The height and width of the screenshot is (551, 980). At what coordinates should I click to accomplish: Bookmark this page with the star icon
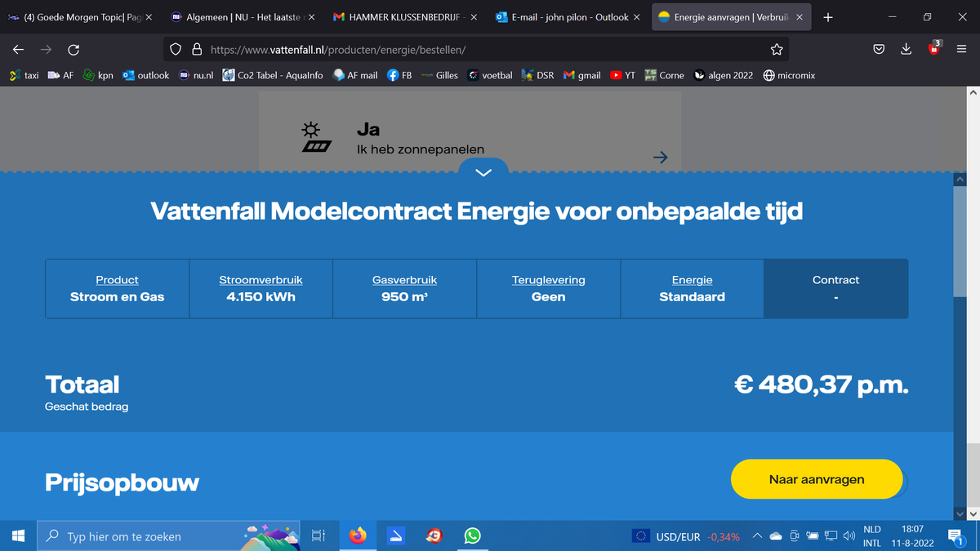click(x=777, y=50)
